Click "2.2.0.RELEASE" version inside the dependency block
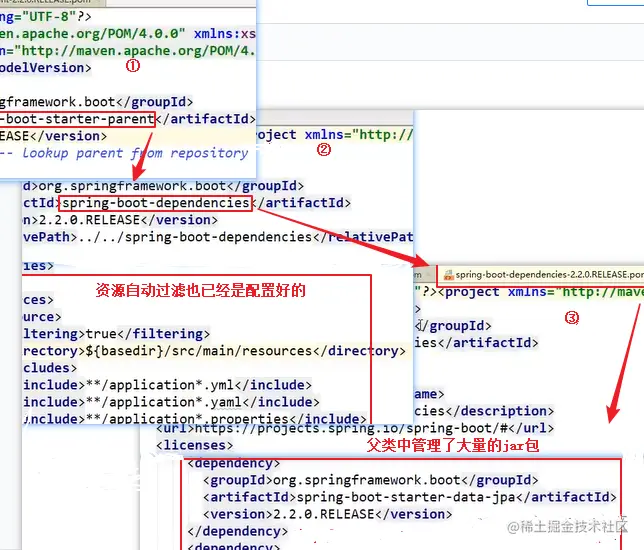Image resolution: width=644 pixels, height=550 pixels. point(324,514)
